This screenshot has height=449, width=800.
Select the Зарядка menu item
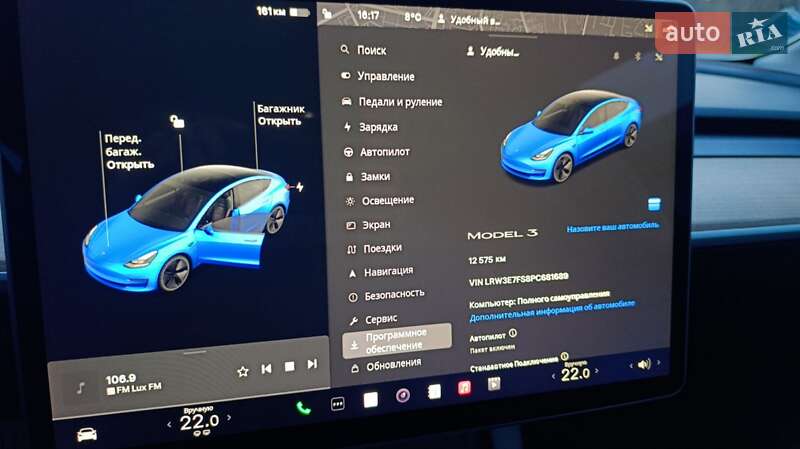tap(371, 127)
